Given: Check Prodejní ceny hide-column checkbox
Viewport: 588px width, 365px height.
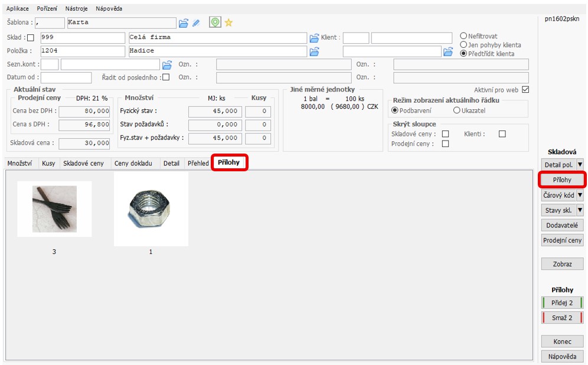Looking at the screenshot, I should coord(446,144).
